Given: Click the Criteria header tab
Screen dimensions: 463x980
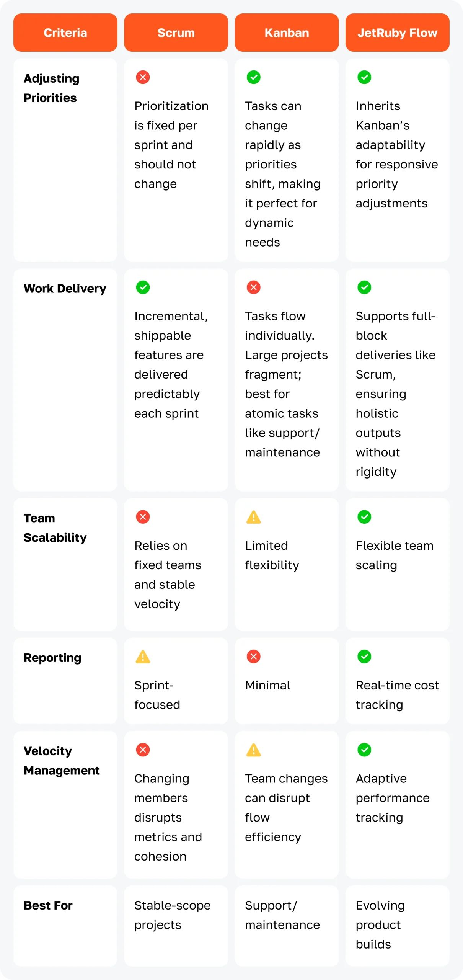Looking at the screenshot, I should (65, 33).
